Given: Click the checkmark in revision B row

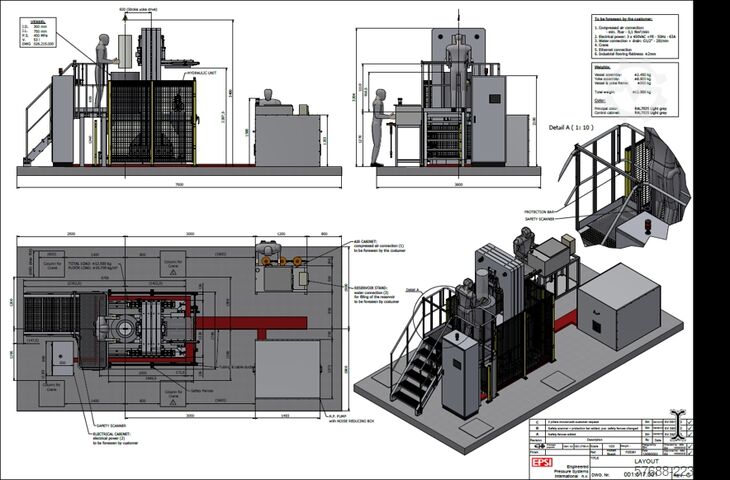Looking at the screenshot, I should [690, 428].
